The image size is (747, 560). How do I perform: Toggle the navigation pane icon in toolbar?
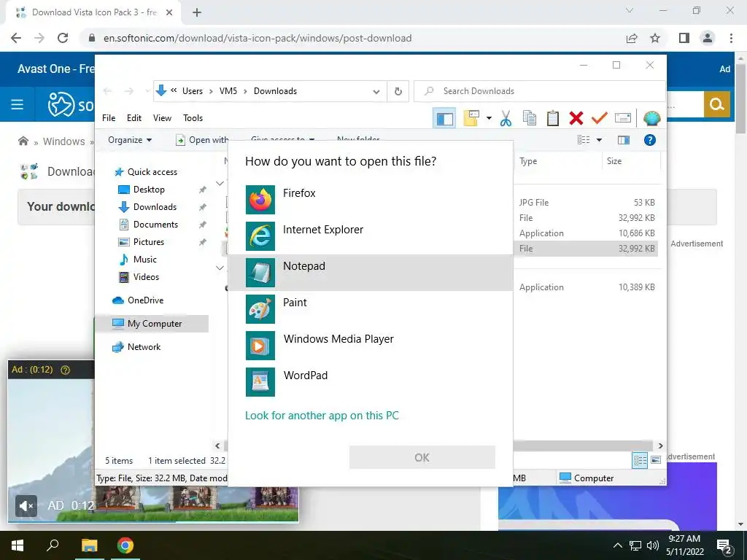(444, 118)
